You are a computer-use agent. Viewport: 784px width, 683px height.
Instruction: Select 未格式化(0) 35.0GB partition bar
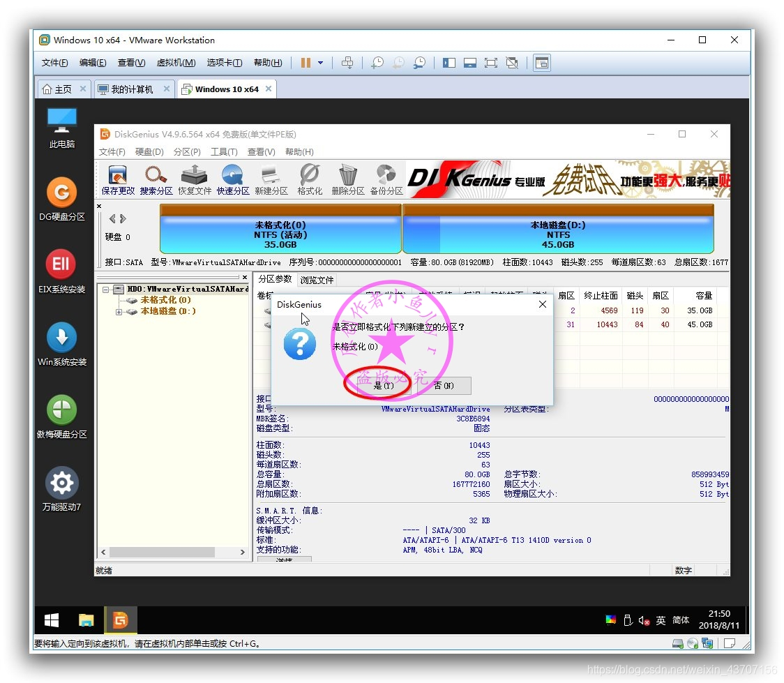(x=280, y=229)
